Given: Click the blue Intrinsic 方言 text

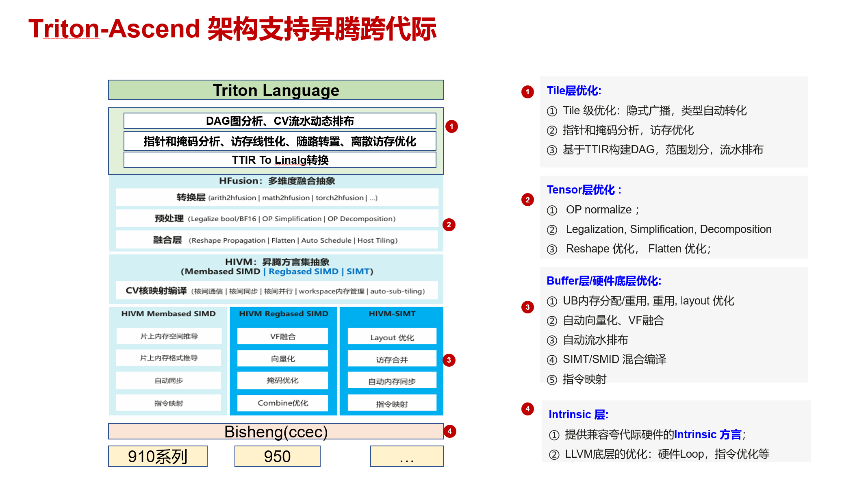Looking at the screenshot, I should (x=707, y=435).
